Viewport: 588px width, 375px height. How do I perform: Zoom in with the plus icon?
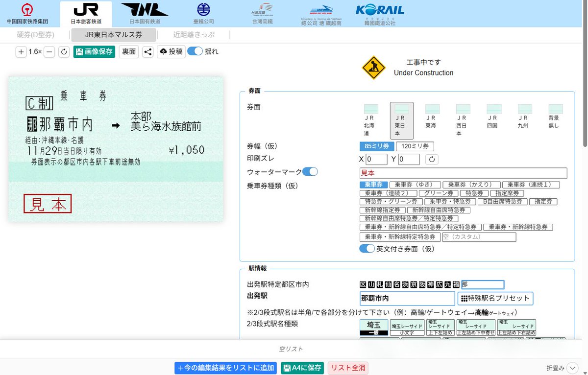[x=21, y=52]
